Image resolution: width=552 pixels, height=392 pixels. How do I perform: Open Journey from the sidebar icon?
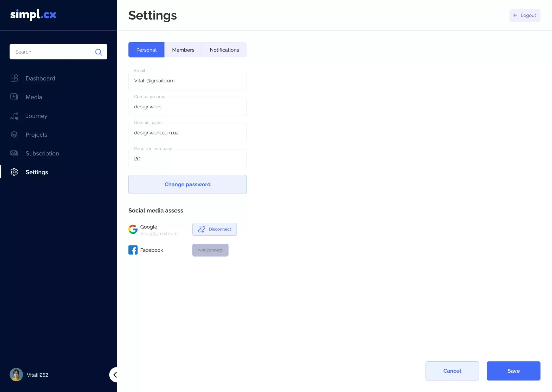pyautogui.click(x=14, y=116)
